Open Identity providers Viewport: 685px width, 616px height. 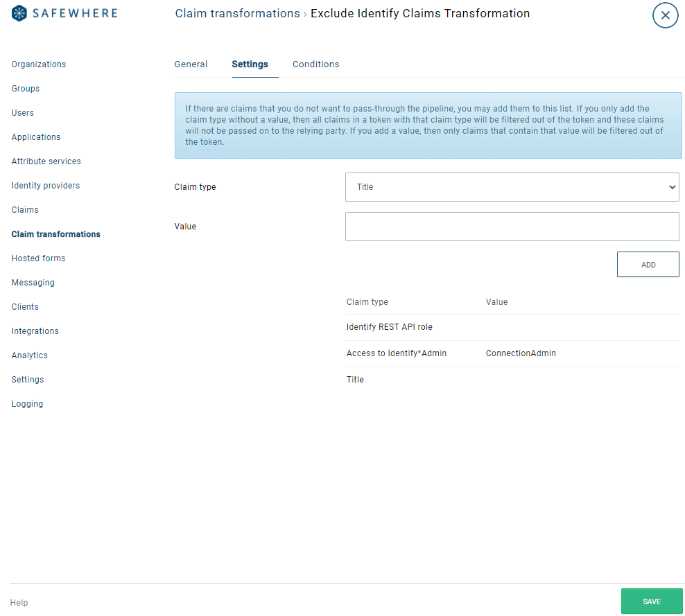(x=46, y=186)
